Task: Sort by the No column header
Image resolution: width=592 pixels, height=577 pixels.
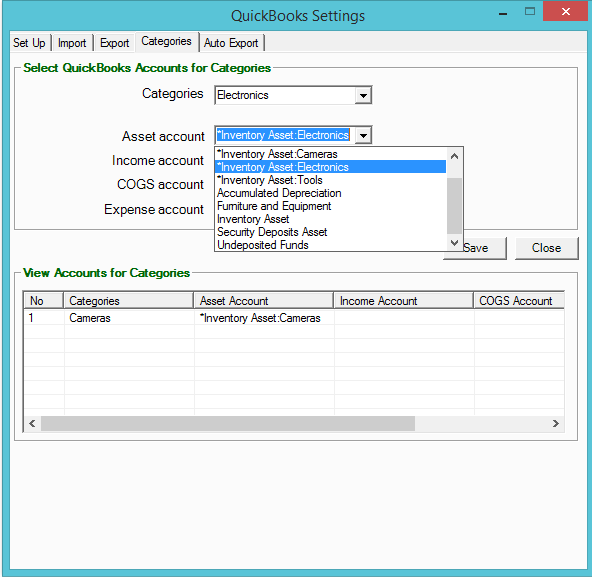Action: (43, 301)
